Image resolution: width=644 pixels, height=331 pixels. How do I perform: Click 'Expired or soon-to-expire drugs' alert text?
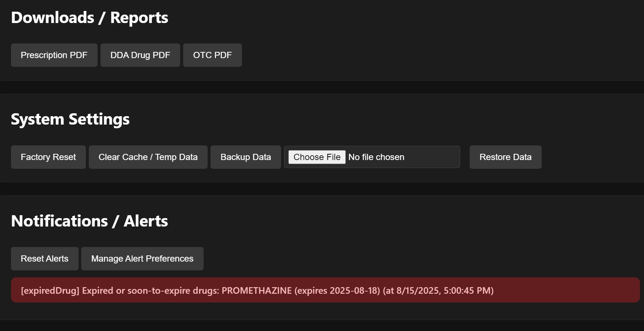click(151, 290)
